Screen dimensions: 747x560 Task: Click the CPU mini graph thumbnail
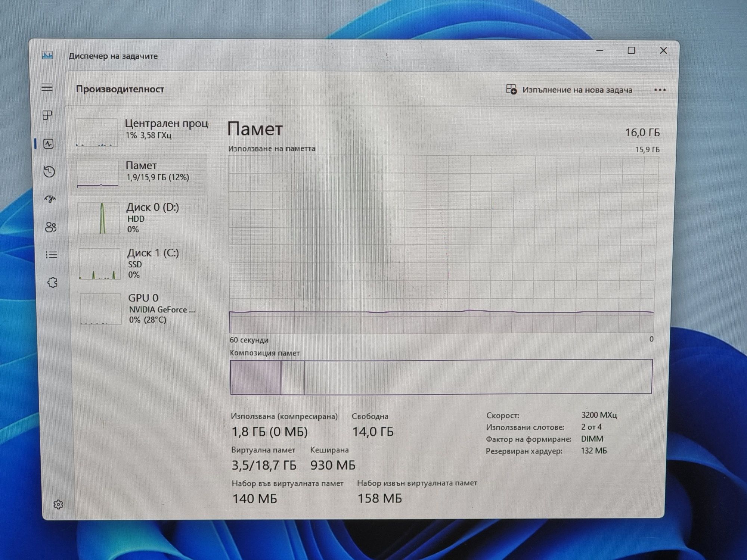(97, 133)
